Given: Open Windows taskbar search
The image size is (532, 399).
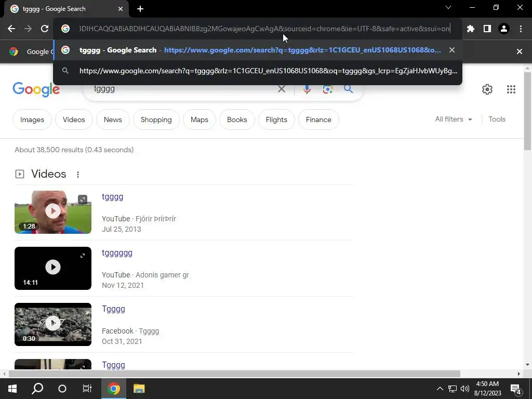Looking at the screenshot, I should point(37,389).
